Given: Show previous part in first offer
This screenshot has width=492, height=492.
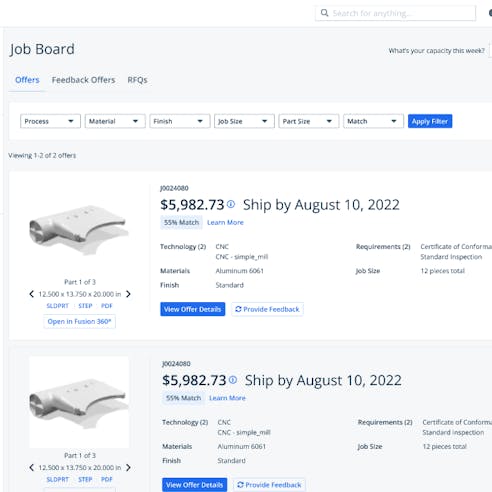Looking at the screenshot, I should [x=31, y=294].
